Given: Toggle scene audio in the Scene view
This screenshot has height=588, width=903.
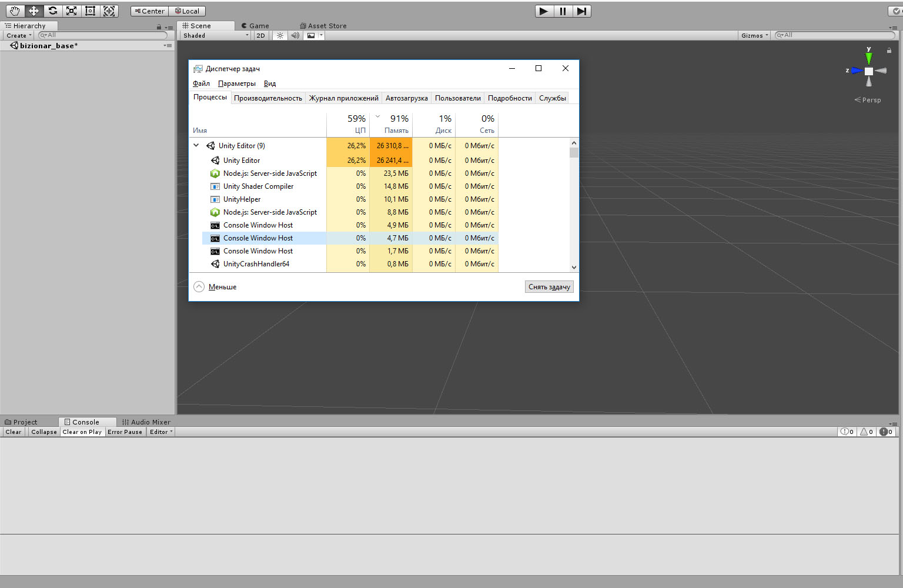Looking at the screenshot, I should click(295, 35).
